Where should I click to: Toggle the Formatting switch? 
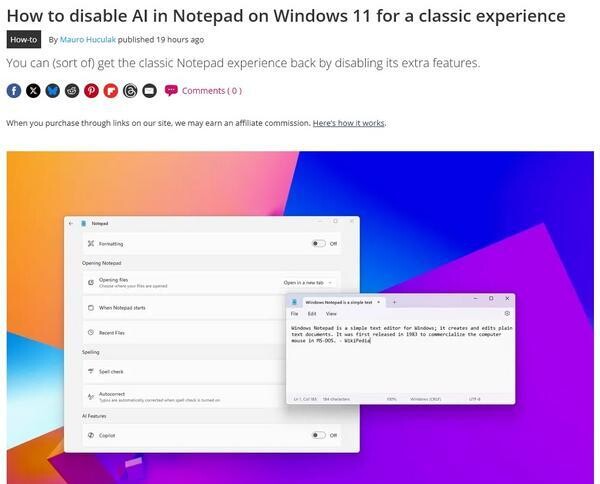[x=319, y=243]
